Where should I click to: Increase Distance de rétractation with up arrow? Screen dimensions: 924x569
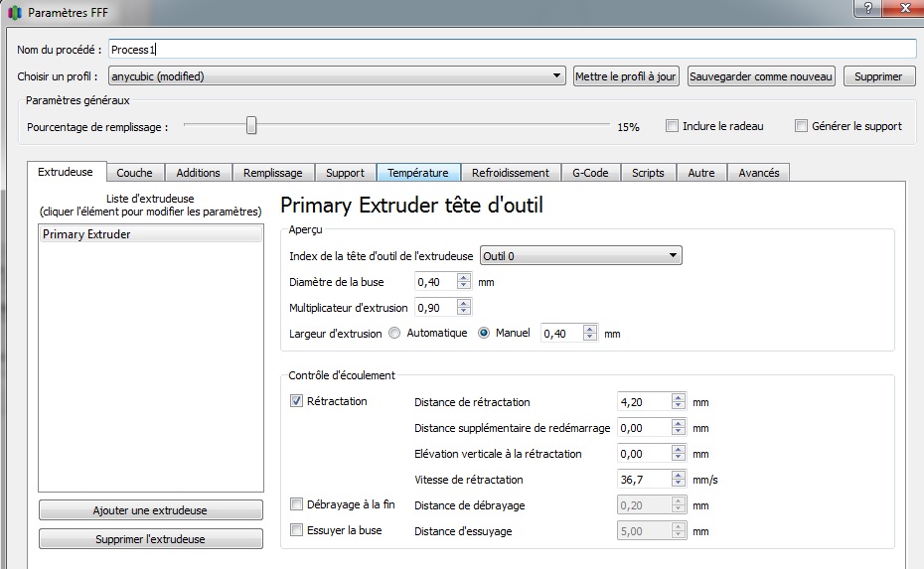pos(679,397)
